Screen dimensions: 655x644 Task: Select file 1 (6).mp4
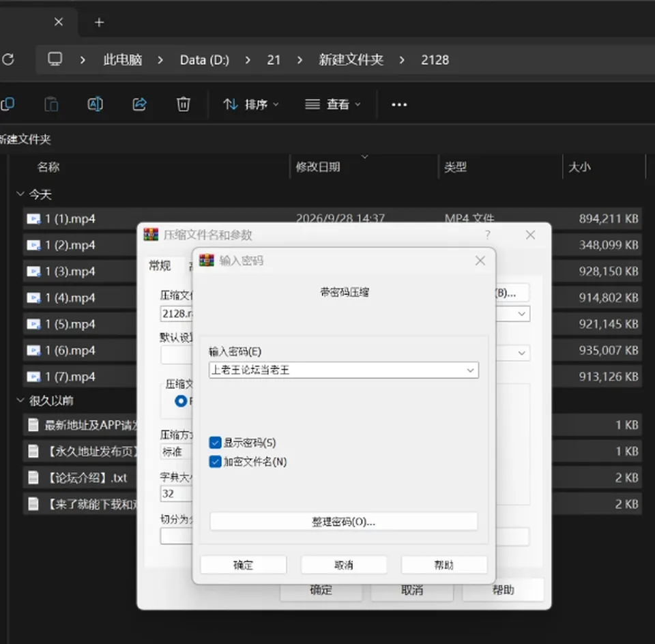(70, 351)
